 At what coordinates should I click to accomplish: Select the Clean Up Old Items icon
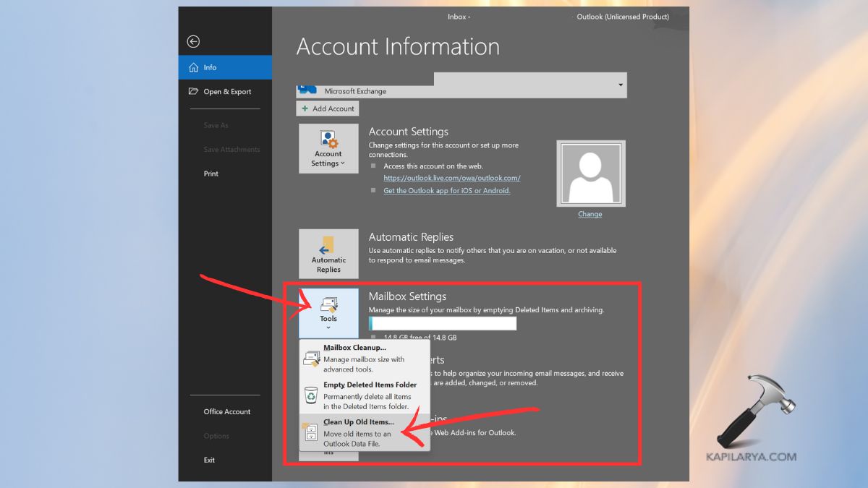coord(312,431)
